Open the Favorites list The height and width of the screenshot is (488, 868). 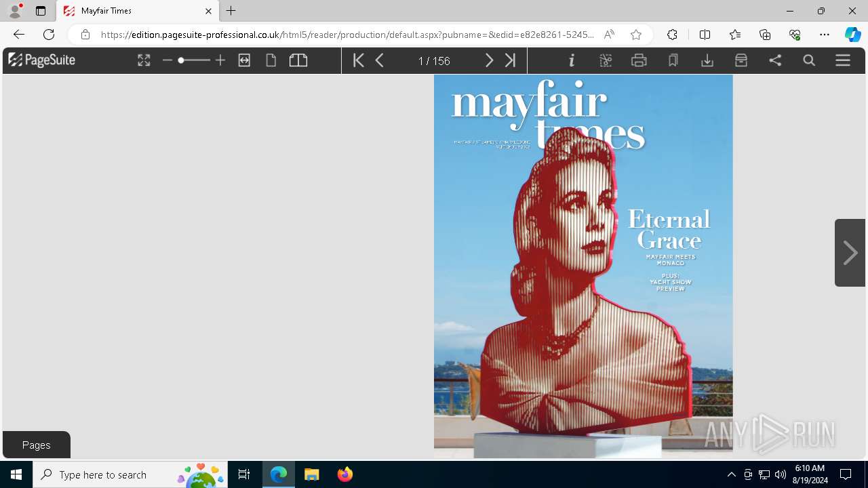coord(735,35)
